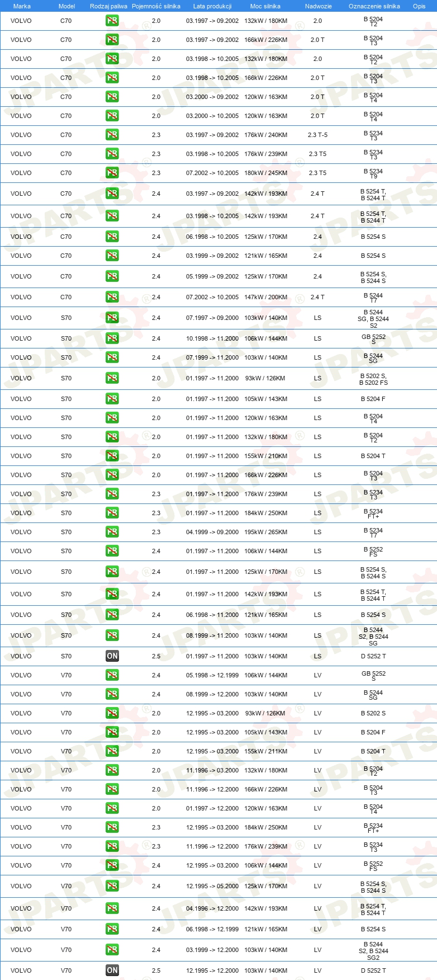
Task: Click petrol icon in S70 121kW / 165KM row
Action: coord(112,615)
